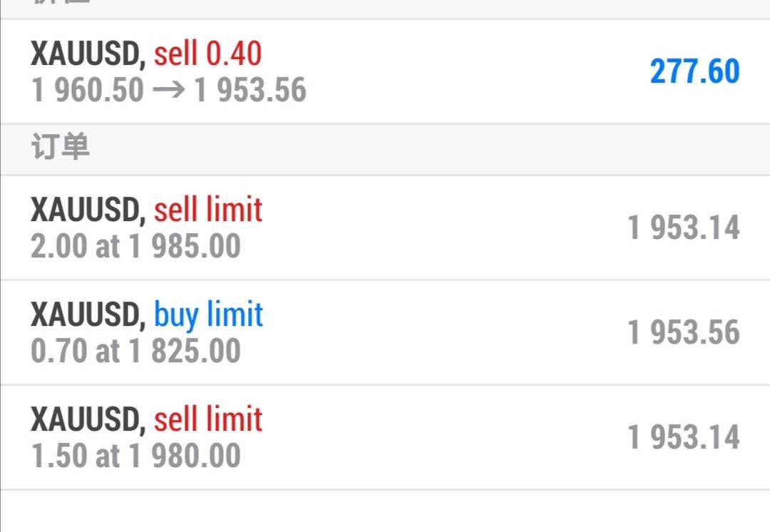The height and width of the screenshot is (532, 770).
Task: Tap the red sell limit label above 1.50 volume
Action: click(208, 419)
